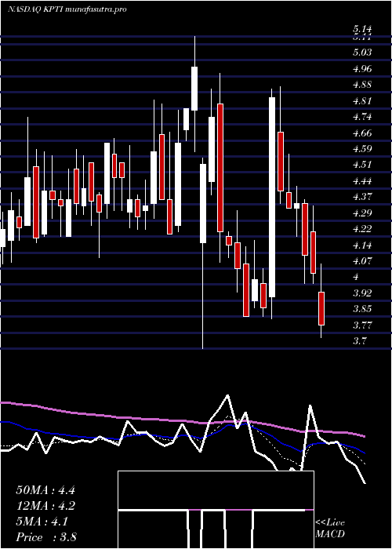The image size is (392, 549).
Task: Click the 4 price level label
Action: click(x=356, y=278)
